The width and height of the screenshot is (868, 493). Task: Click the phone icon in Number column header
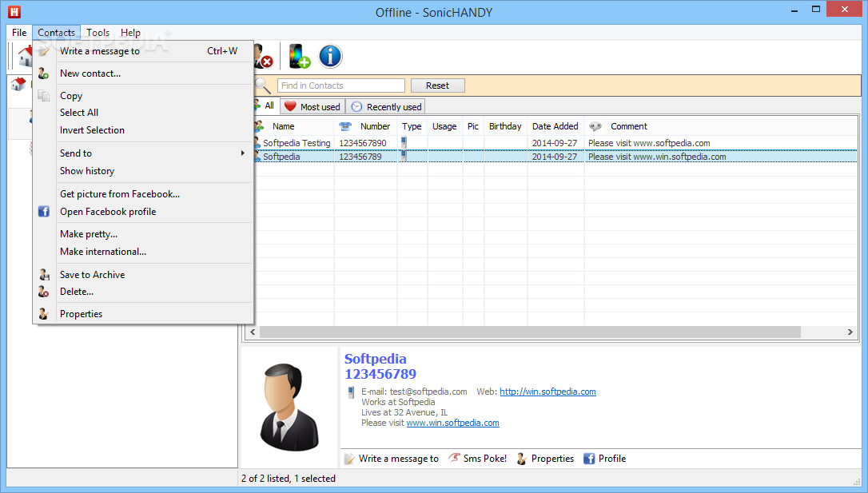click(x=345, y=126)
